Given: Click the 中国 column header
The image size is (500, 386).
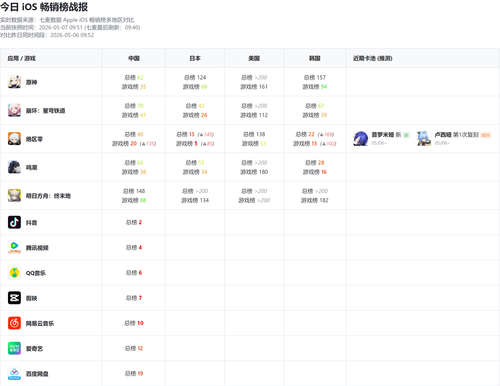Looking at the screenshot, I should pyautogui.click(x=134, y=58).
